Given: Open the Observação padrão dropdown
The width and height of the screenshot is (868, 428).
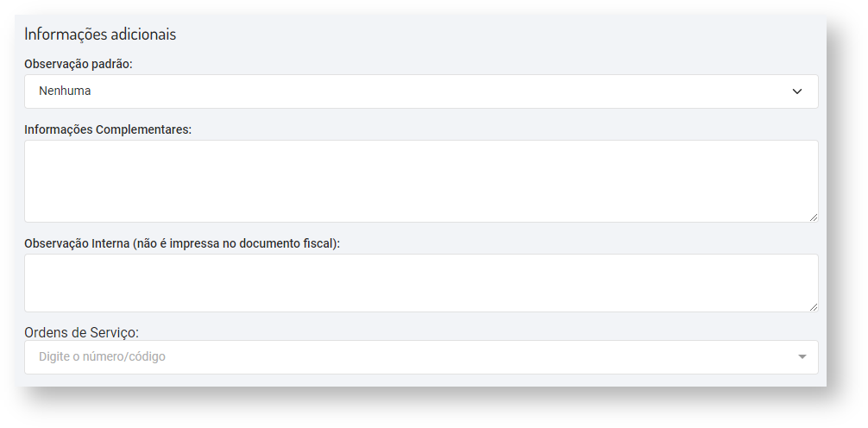Looking at the screenshot, I should [421, 91].
